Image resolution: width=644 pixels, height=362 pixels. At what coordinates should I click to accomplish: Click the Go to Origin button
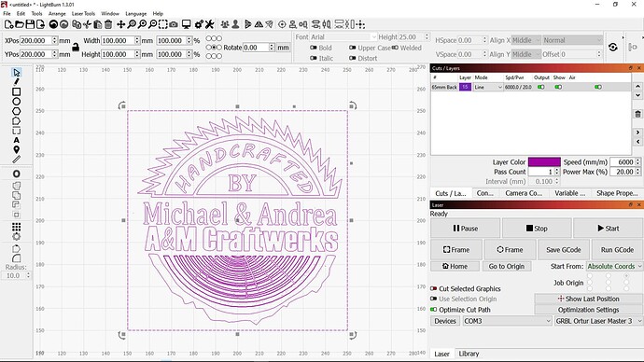coord(507,267)
